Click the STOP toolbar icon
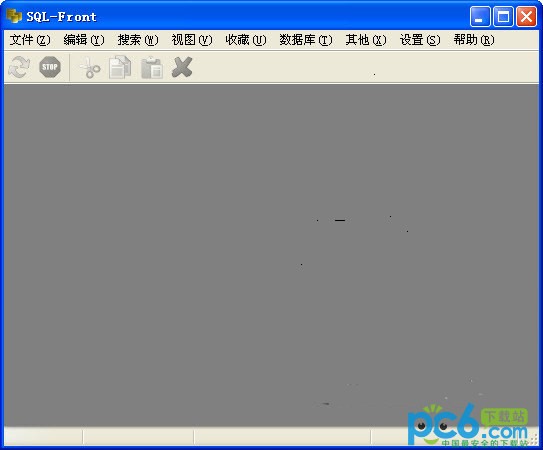543x450 pixels. (x=50, y=67)
